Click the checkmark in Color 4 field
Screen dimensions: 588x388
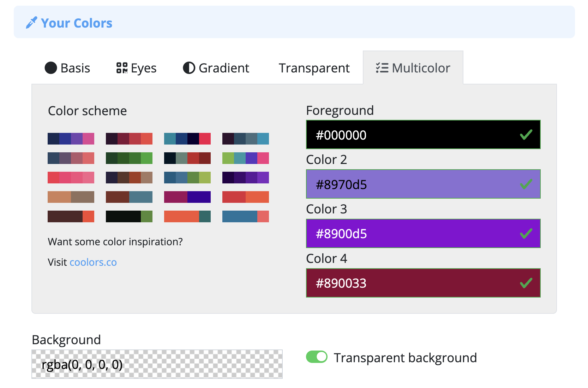tap(526, 283)
